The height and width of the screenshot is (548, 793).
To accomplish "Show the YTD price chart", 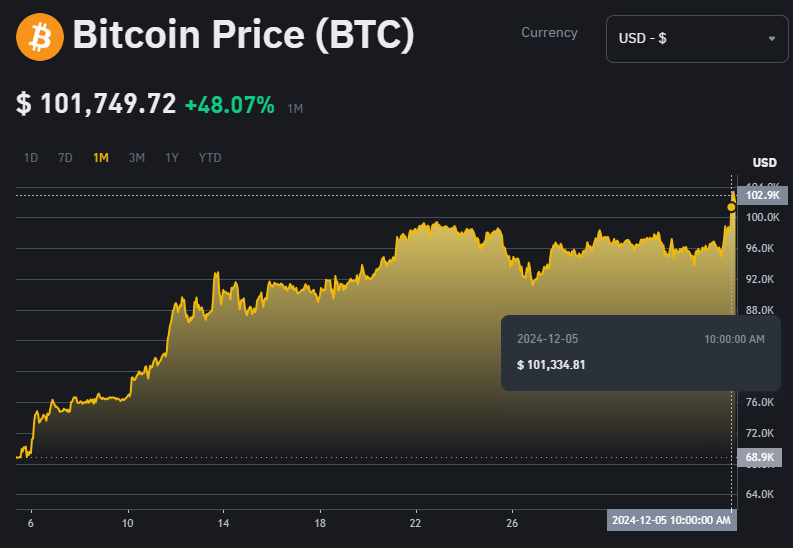I will point(210,158).
